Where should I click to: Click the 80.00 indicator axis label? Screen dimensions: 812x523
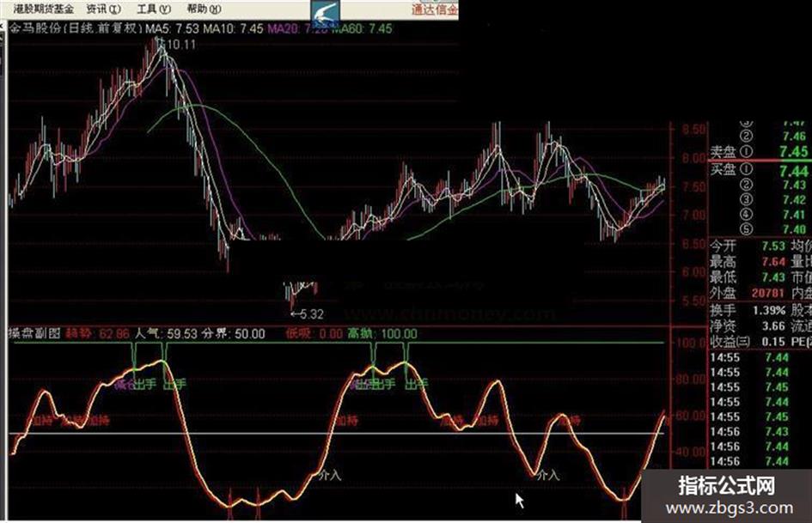[691, 380]
